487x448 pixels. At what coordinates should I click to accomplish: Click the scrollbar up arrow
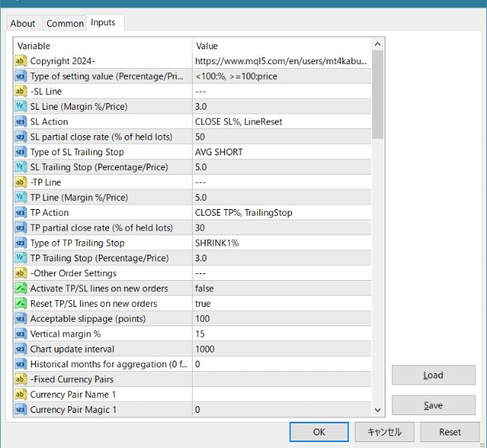pos(378,44)
